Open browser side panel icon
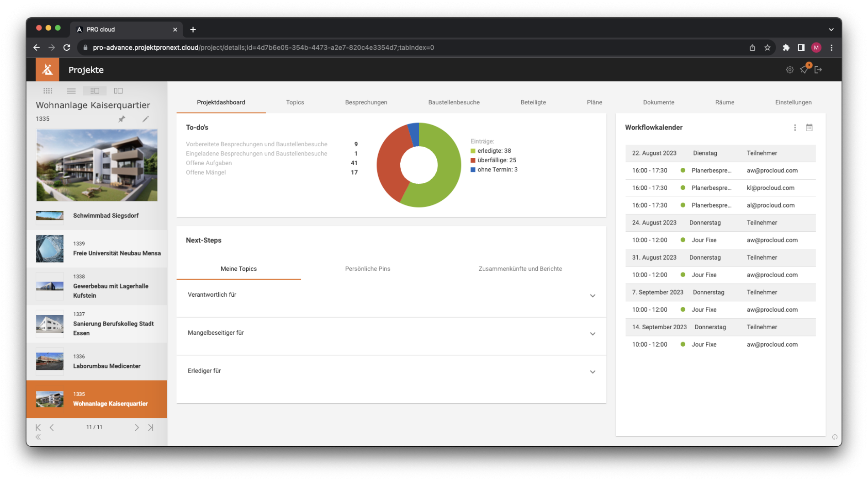The image size is (868, 481). pos(801,48)
